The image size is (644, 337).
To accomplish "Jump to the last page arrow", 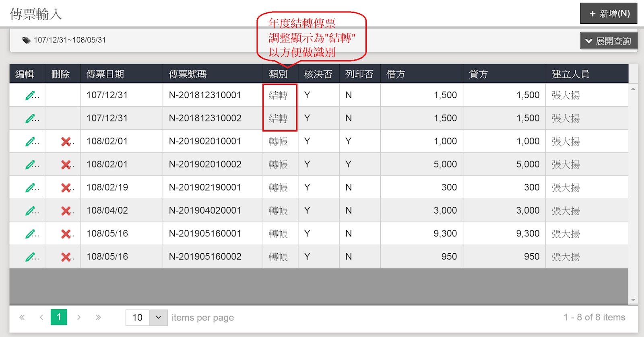I will pos(98,317).
